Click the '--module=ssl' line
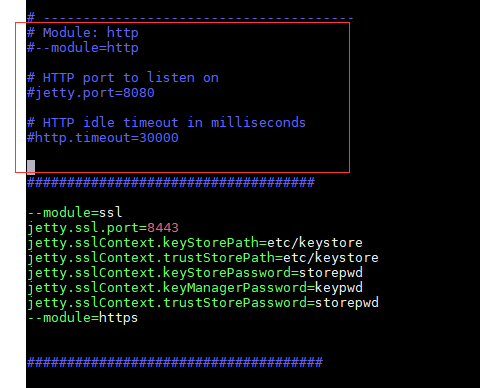 tap(75, 212)
